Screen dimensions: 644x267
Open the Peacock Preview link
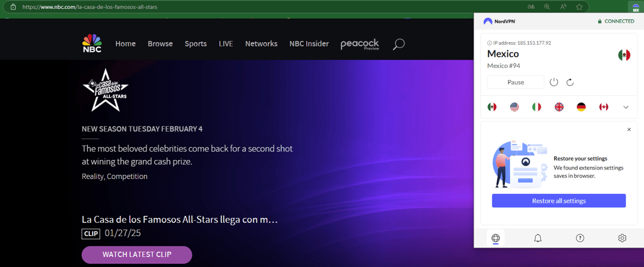click(360, 45)
